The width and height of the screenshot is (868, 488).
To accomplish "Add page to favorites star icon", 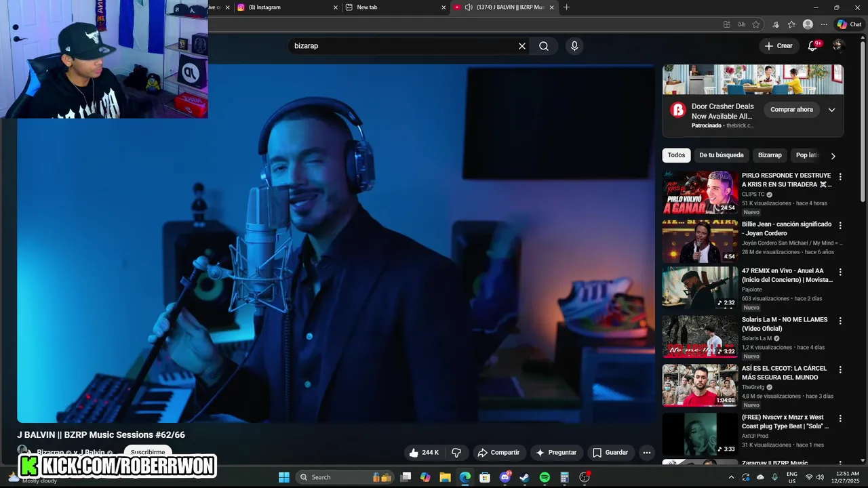I will coord(756,24).
